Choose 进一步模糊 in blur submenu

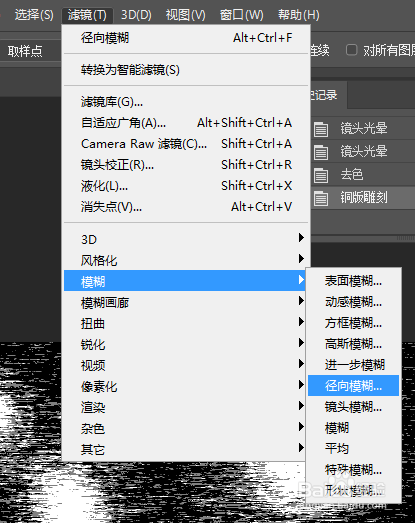click(x=353, y=365)
